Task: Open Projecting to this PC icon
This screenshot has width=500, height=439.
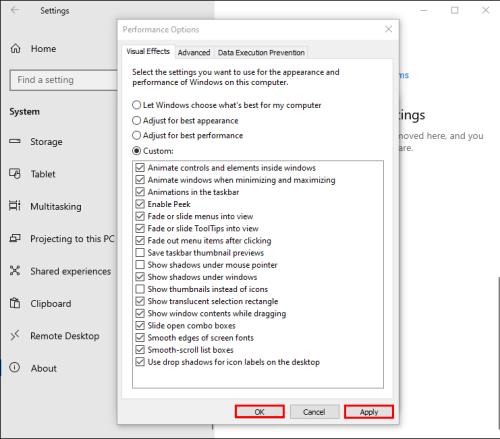Action: point(15,238)
